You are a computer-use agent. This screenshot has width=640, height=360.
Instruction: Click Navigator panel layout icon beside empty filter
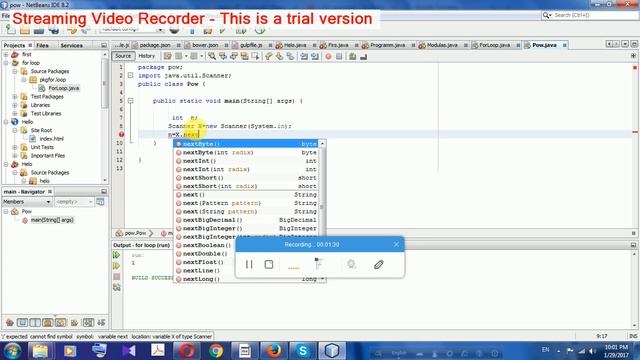coord(100,202)
